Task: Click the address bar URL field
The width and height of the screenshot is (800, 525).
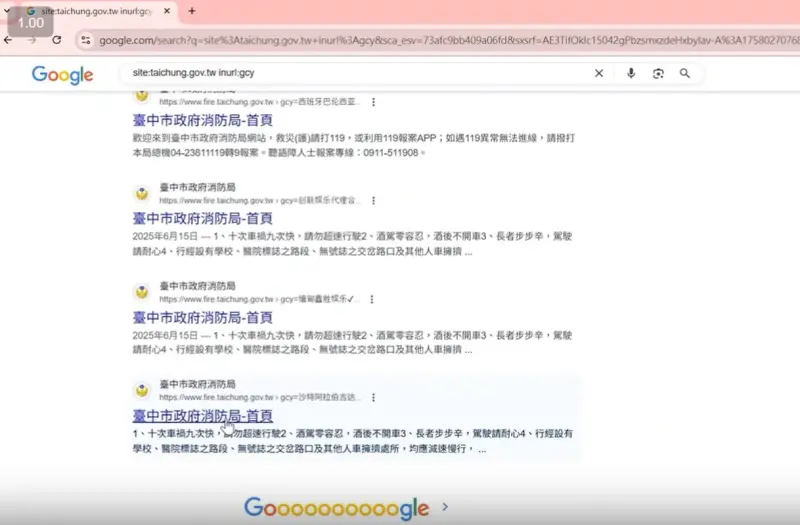Action: [x=449, y=40]
